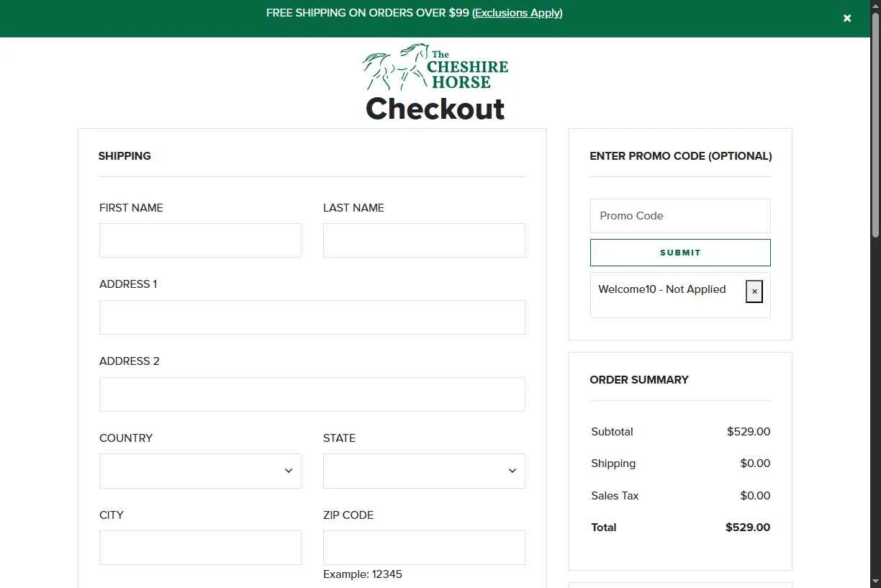Image resolution: width=881 pixels, height=588 pixels.
Task: Click The Cheshire Horse logo
Action: [435, 67]
